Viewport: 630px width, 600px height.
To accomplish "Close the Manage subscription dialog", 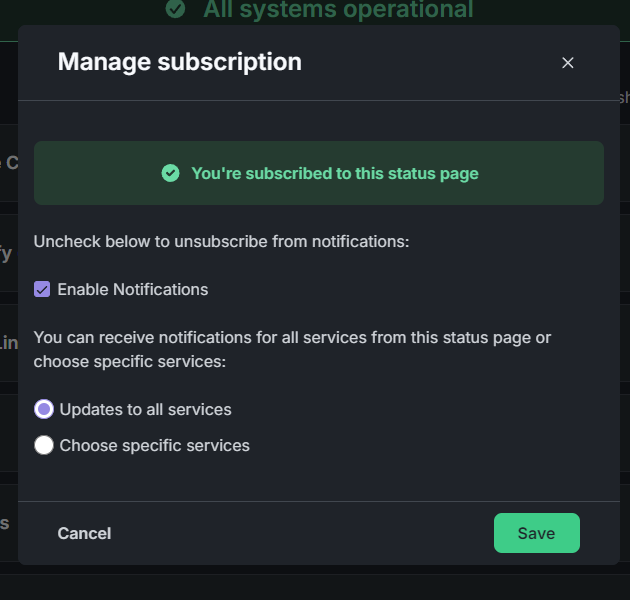I will 568,63.
